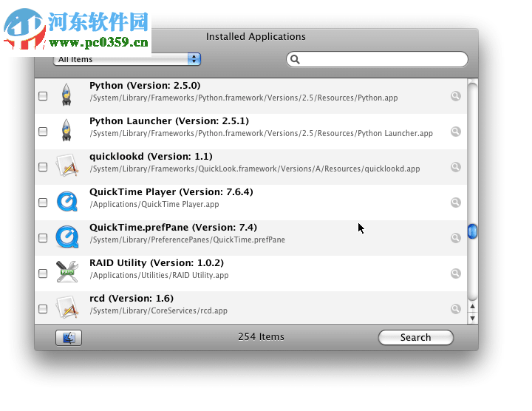Click the Python rocket app icon
This screenshot has height=411, width=532.
point(66,95)
